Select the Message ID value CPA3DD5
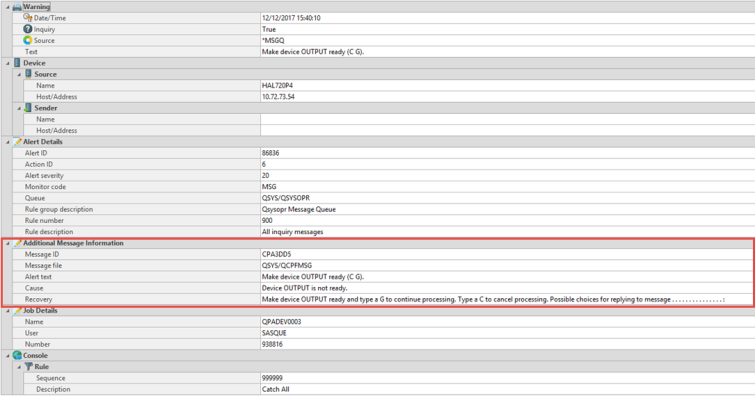This screenshot has height=396, width=755. (x=276, y=254)
